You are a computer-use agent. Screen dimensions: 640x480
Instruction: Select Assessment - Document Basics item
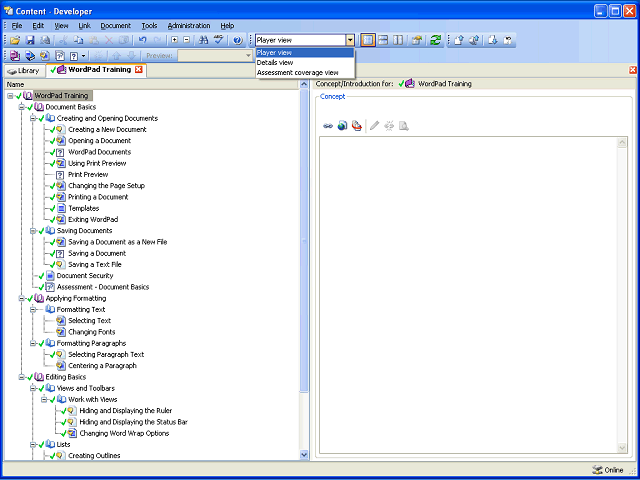point(103,287)
